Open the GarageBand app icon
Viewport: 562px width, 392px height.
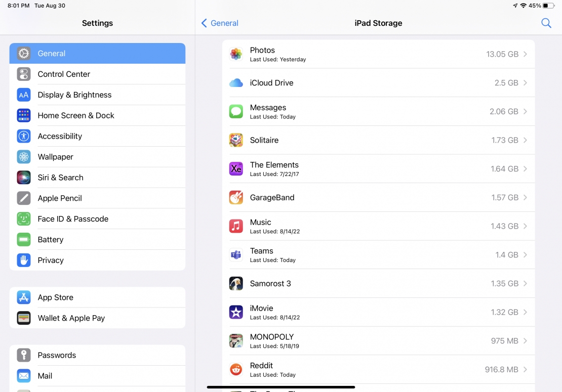pos(236,197)
